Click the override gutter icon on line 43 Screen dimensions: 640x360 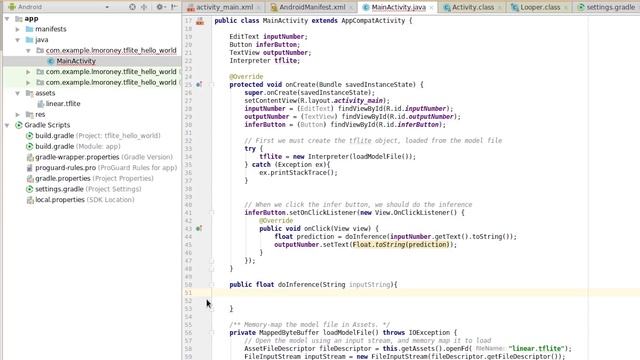click(199, 229)
